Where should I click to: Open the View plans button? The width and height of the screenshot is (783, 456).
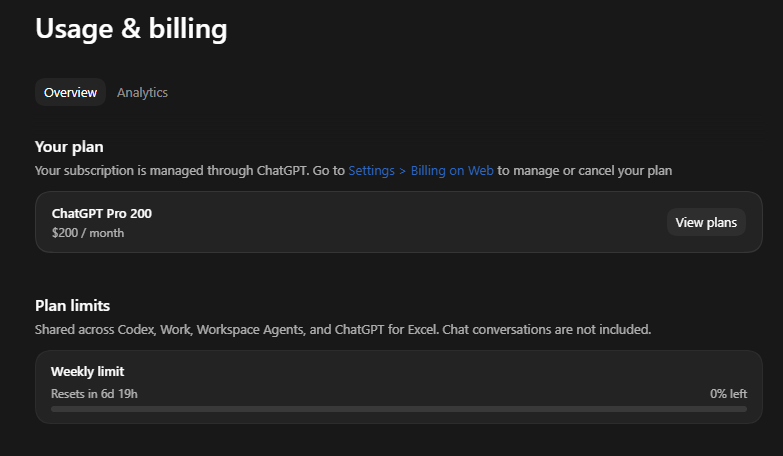pos(706,222)
